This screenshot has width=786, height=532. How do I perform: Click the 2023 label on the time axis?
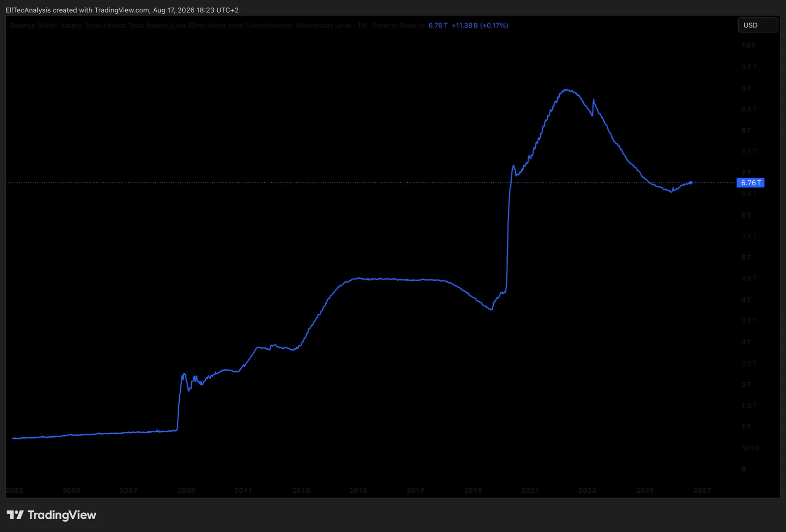coord(588,490)
